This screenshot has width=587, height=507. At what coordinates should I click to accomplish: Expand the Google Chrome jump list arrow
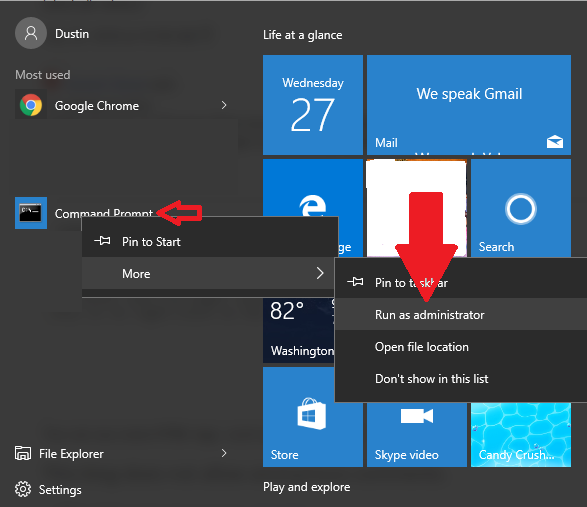(224, 105)
